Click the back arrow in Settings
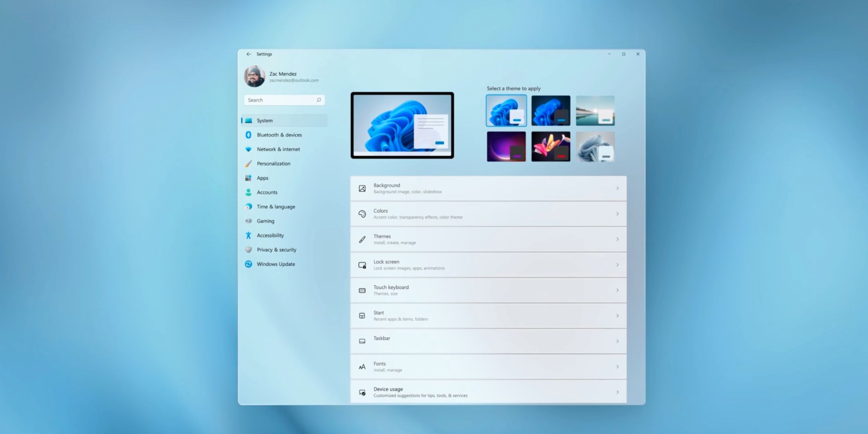The width and height of the screenshot is (868, 434). 249,54
